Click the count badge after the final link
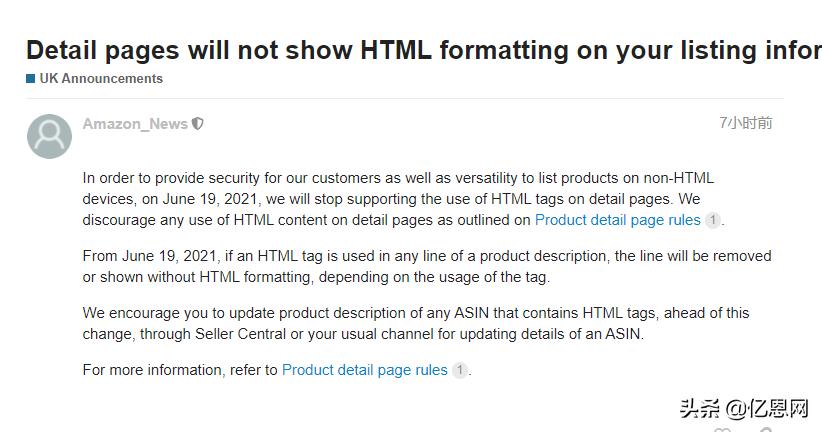 click(459, 370)
